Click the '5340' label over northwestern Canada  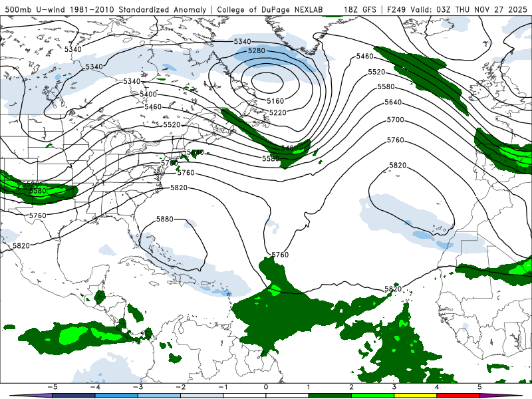pos(73,49)
